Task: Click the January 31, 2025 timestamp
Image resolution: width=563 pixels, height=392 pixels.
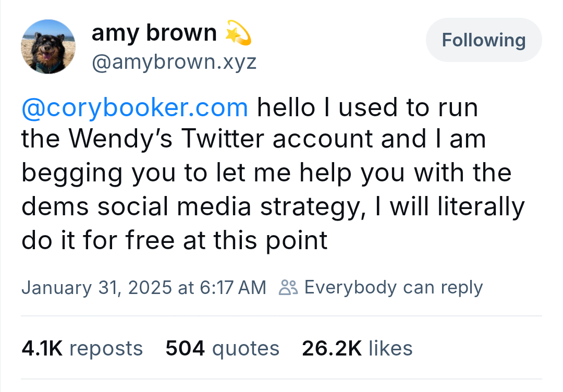Action: pos(144,288)
